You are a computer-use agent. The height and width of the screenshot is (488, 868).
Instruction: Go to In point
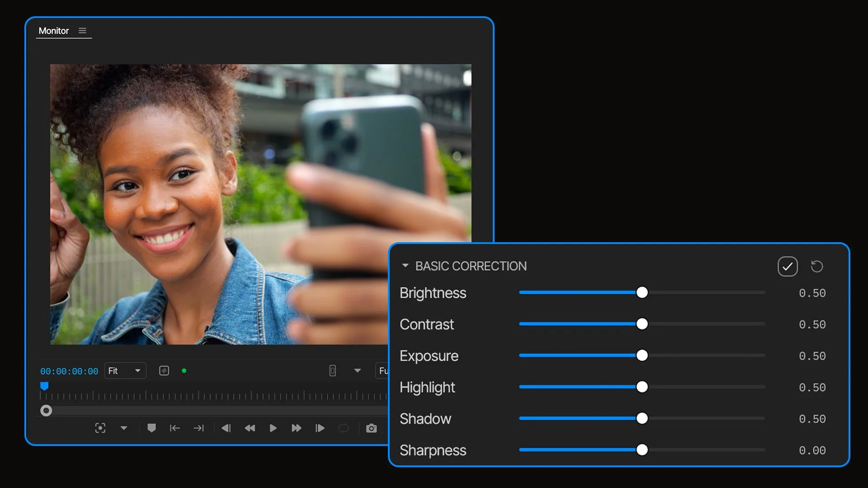pos(175,428)
